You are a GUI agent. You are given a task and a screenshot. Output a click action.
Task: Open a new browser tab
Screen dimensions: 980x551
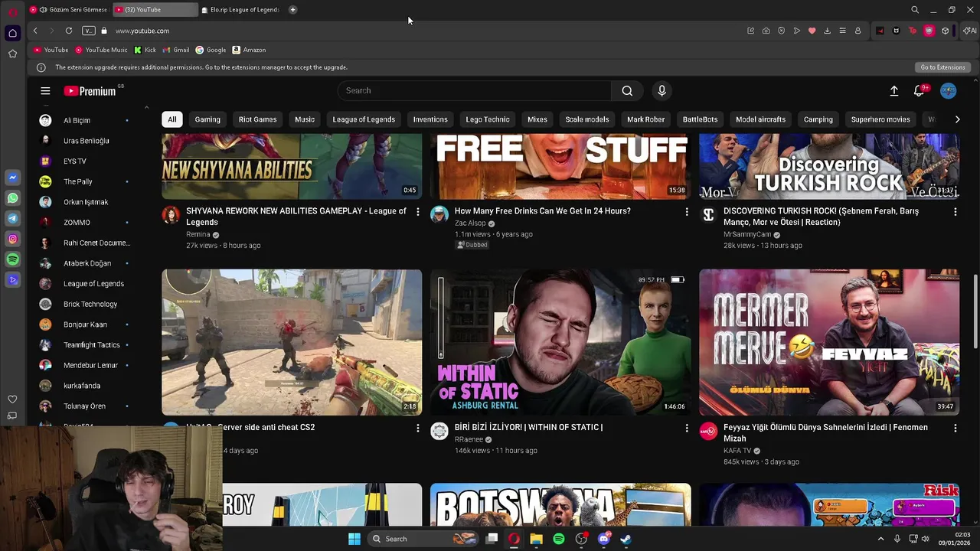click(x=292, y=10)
